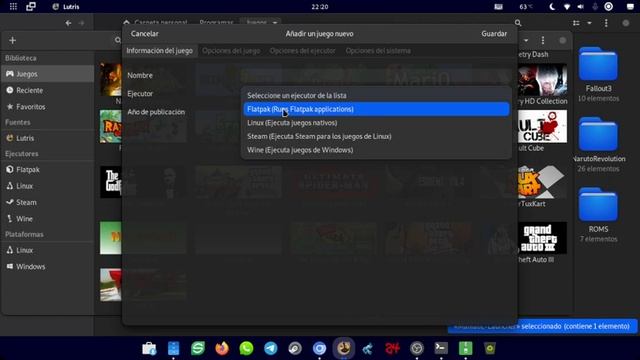Screen dimensions: 640x360
Task: Select Flatpak runner in Lutris sidebar
Action: pos(48,169)
